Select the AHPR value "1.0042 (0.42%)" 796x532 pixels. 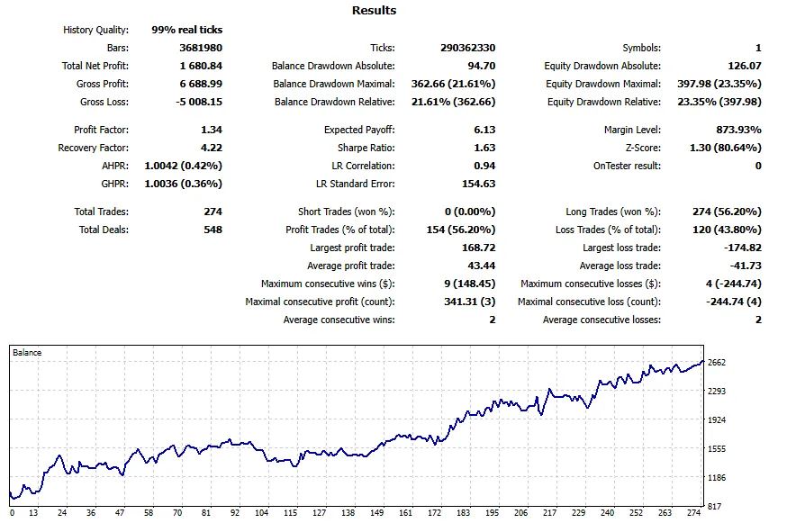tap(184, 166)
